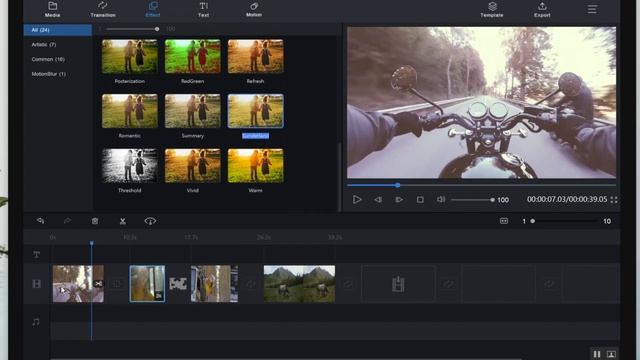The width and height of the screenshot is (640, 360).
Task: Choose the Posterization effect thumbnail
Action: tap(130, 56)
